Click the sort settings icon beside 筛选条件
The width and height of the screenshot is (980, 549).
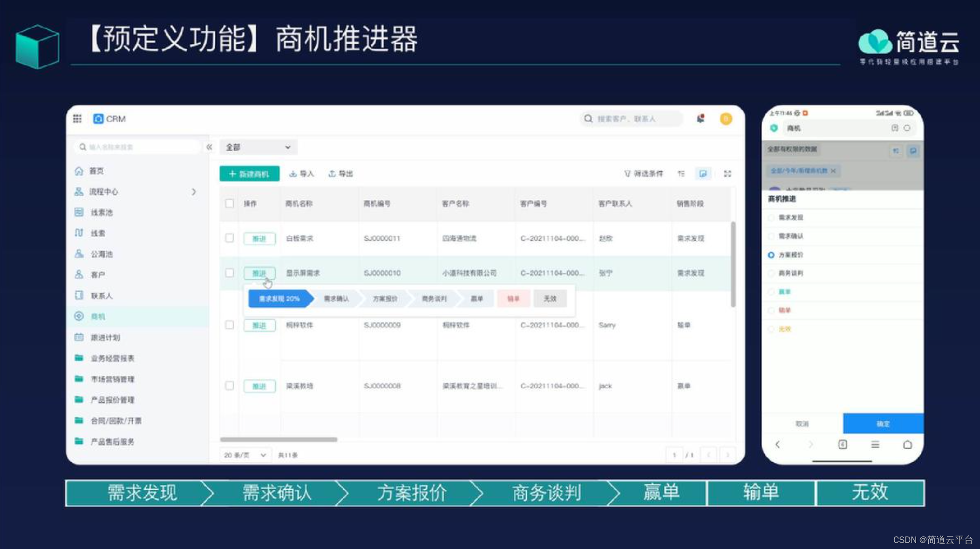point(681,174)
